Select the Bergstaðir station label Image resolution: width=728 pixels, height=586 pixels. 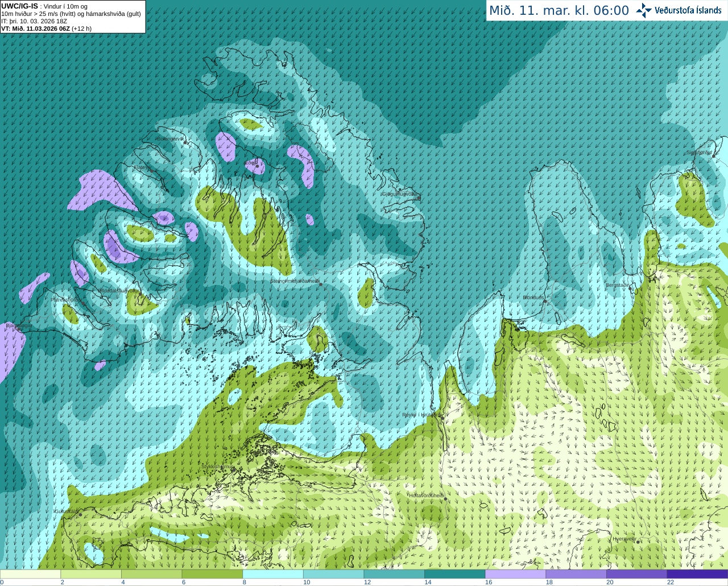click(x=618, y=285)
